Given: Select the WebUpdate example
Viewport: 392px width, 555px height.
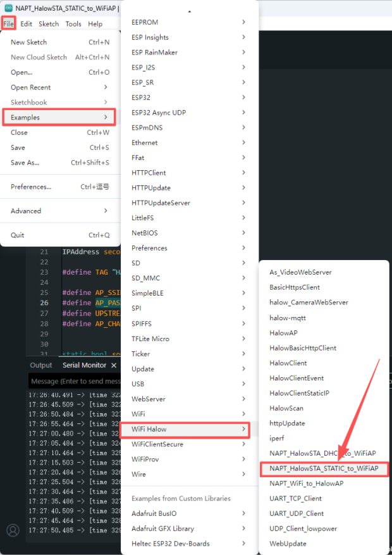Looking at the screenshot, I should click(x=324, y=544).
